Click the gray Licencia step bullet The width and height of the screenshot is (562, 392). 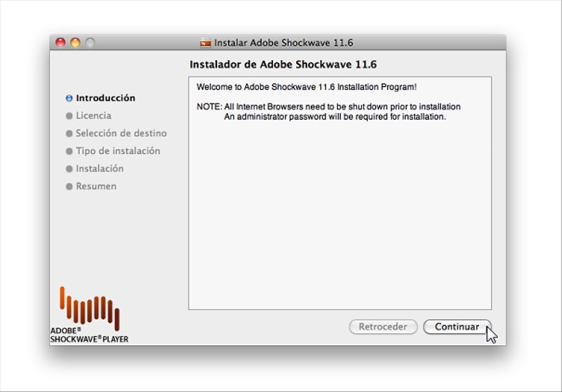click(69, 116)
